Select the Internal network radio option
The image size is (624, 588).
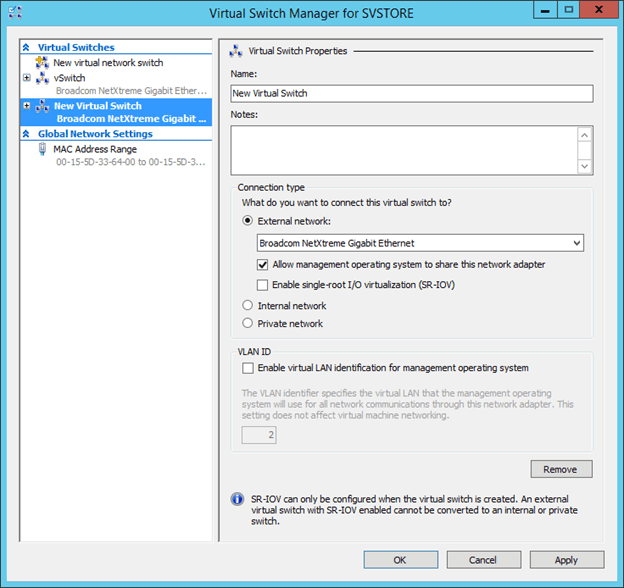pos(248,306)
